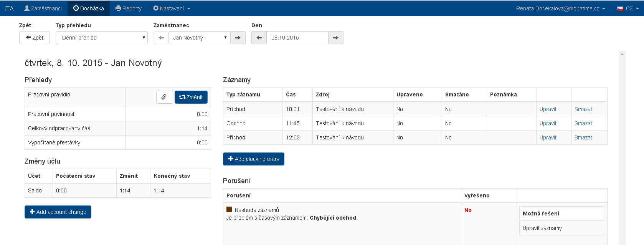Click the Add account change button
644x245 pixels.
[58, 212]
